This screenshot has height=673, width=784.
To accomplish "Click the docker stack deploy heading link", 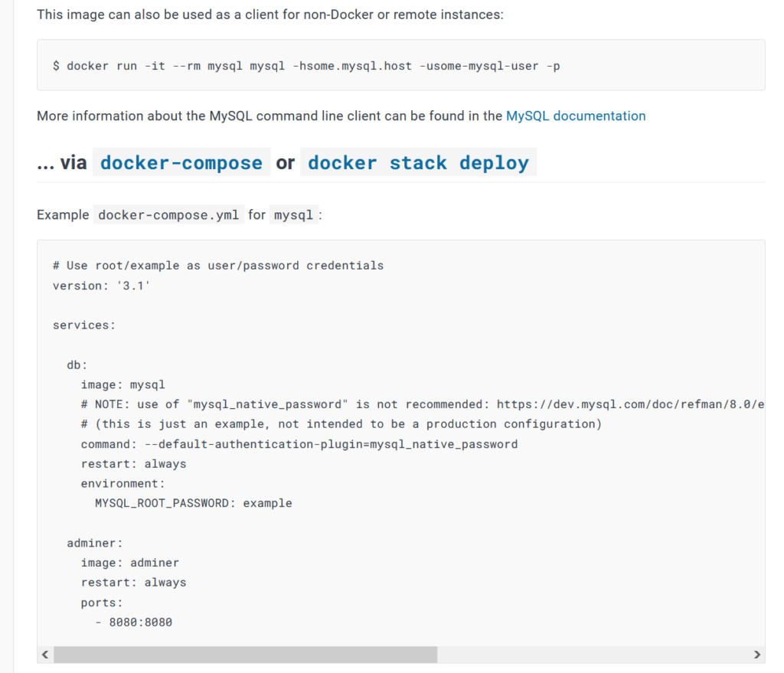I will click(418, 162).
